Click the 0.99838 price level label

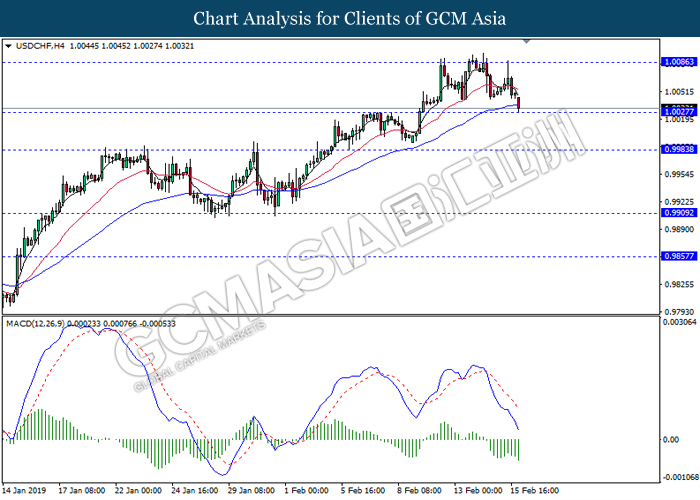[679, 149]
